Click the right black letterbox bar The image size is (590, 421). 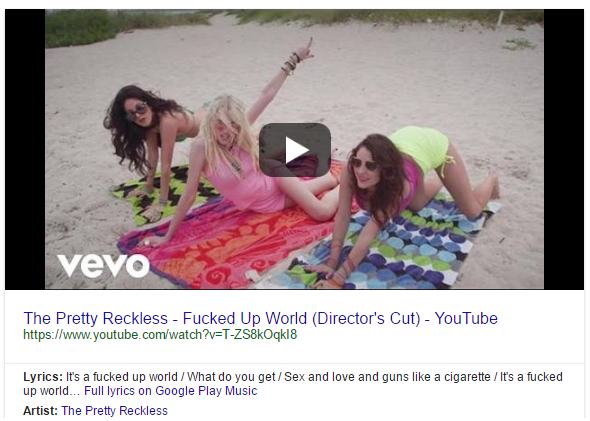click(x=564, y=149)
